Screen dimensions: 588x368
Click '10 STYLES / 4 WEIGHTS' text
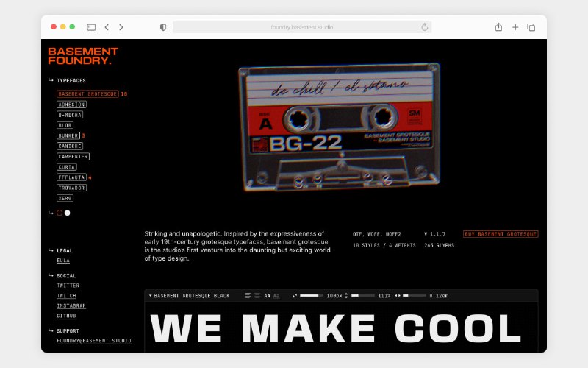[384, 245]
